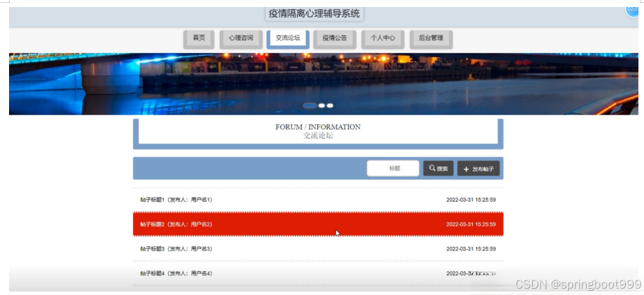The image size is (644, 295).
Task: Open post 帖子标题4 by 用户名4
Action: (x=318, y=273)
